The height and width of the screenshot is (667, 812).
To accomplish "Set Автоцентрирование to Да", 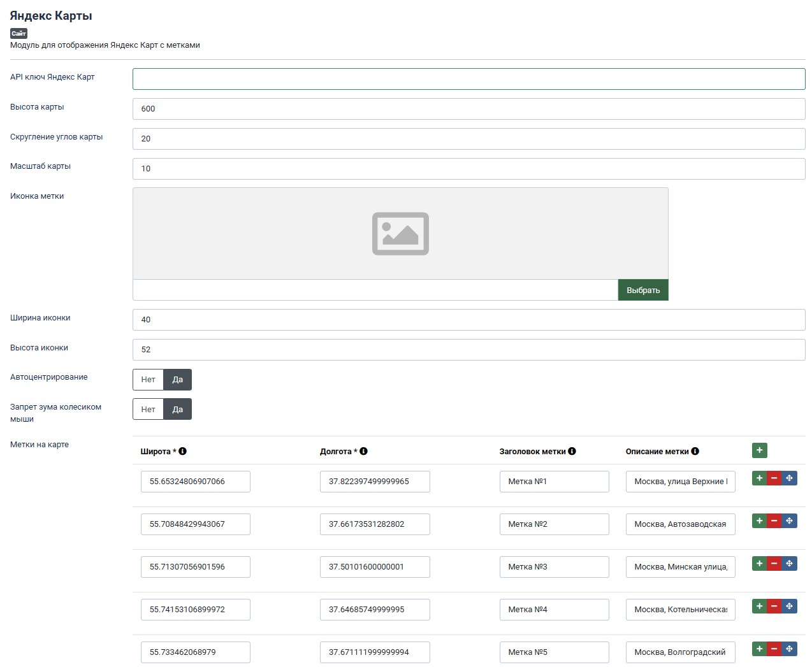I will coord(178,380).
